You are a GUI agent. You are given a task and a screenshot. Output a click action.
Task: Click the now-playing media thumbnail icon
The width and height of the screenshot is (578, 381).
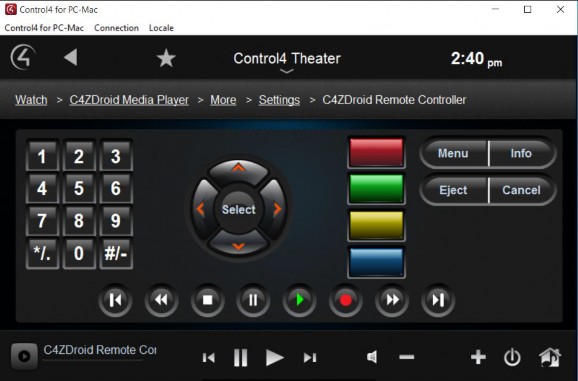(x=24, y=356)
